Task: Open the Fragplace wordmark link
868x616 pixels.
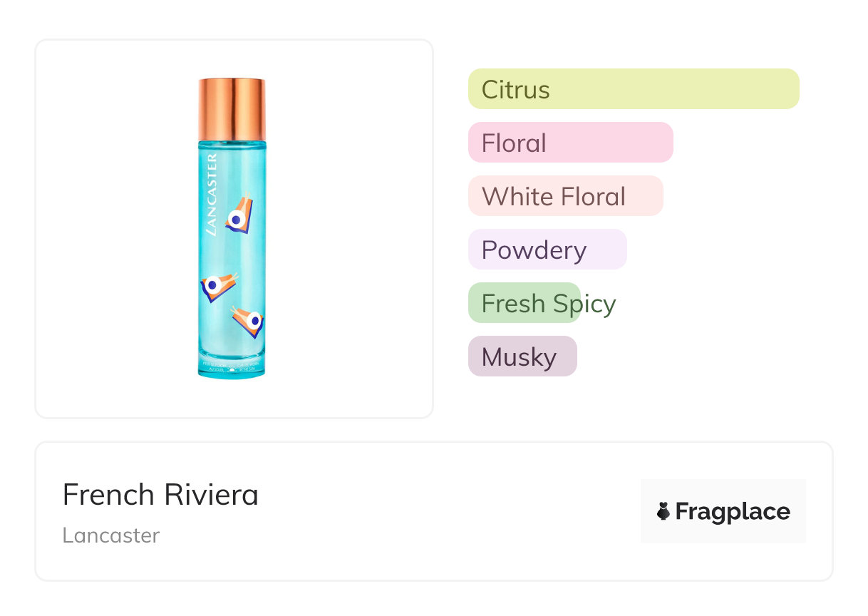Action: (733, 511)
